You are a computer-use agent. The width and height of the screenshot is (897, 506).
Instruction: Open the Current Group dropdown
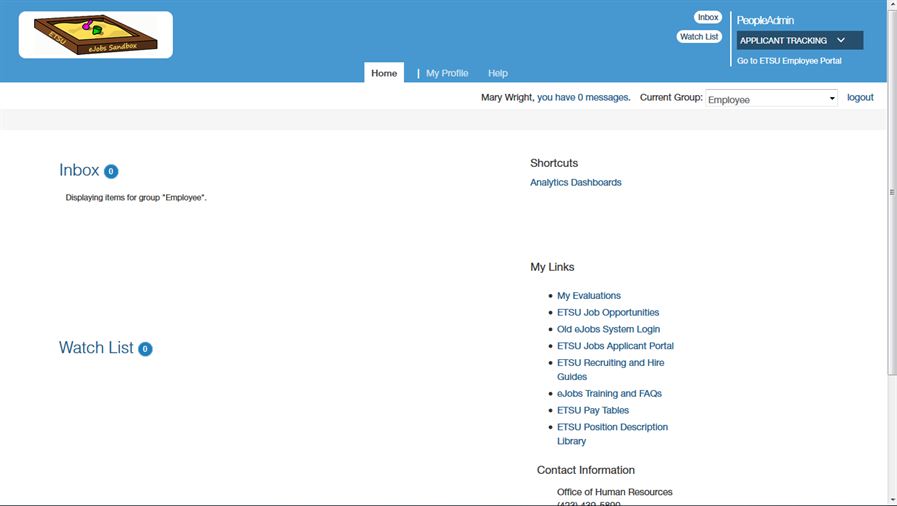point(771,99)
